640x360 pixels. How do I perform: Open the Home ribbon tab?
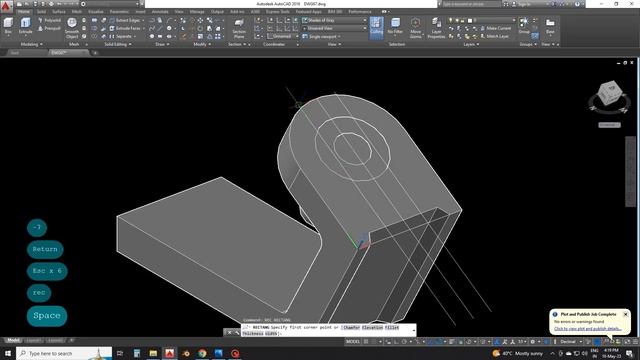(x=24, y=12)
